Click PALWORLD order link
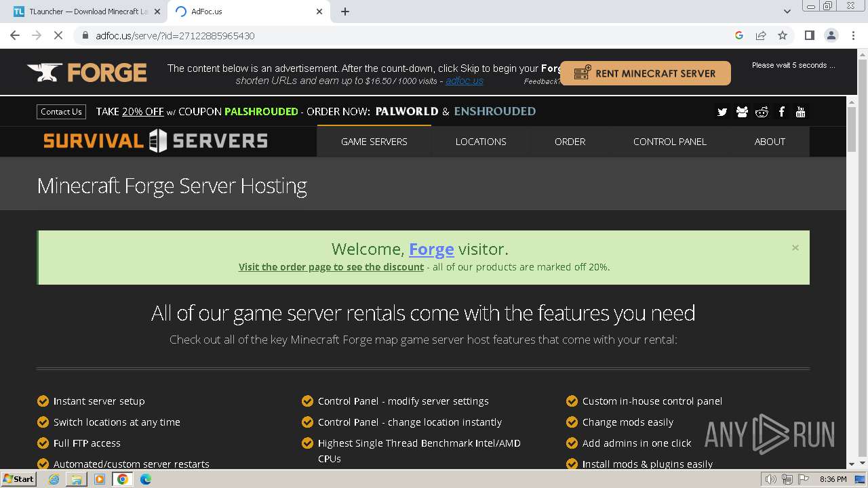 point(407,111)
